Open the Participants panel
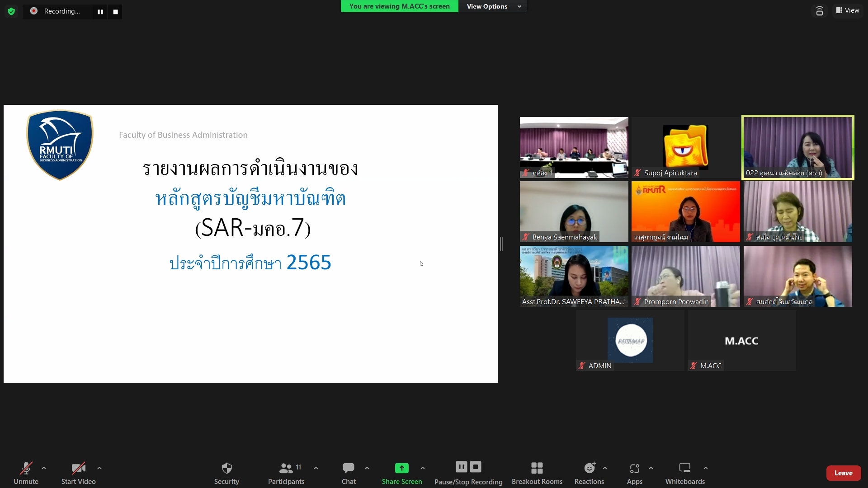868x488 pixels. click(286, 473)
